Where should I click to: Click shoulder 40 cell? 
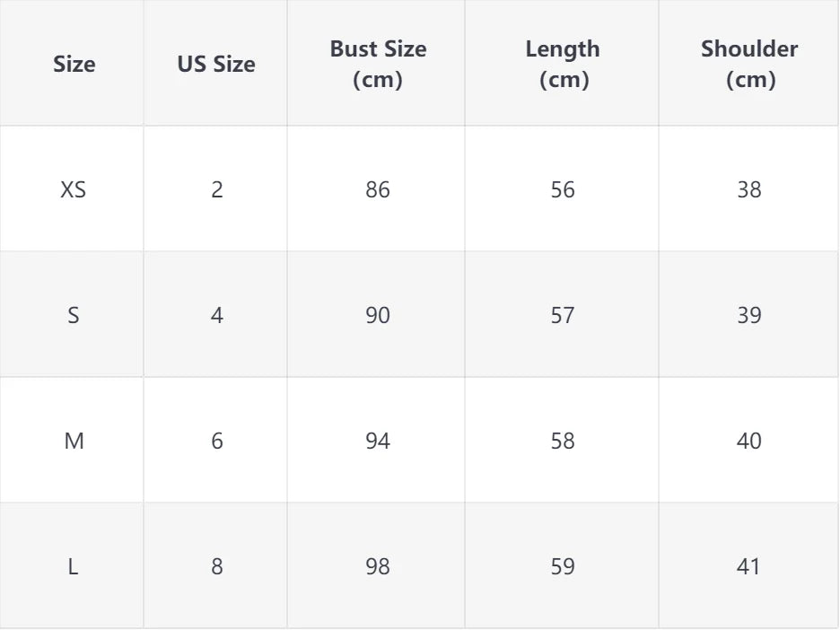[749, 441]
